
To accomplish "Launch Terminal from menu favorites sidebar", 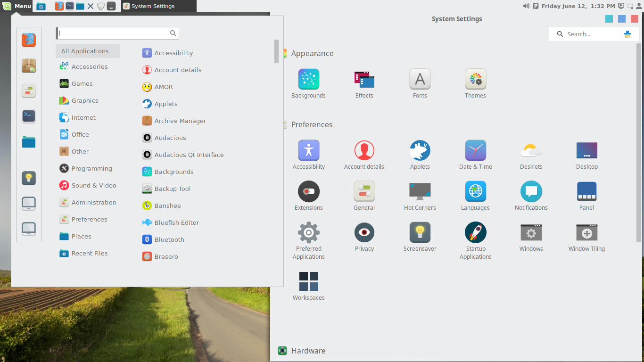I will [29, 116].
